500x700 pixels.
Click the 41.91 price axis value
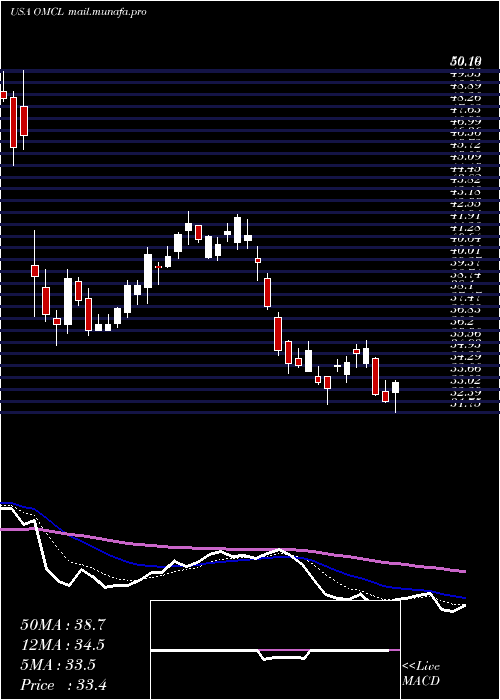(x=465, y=216)
